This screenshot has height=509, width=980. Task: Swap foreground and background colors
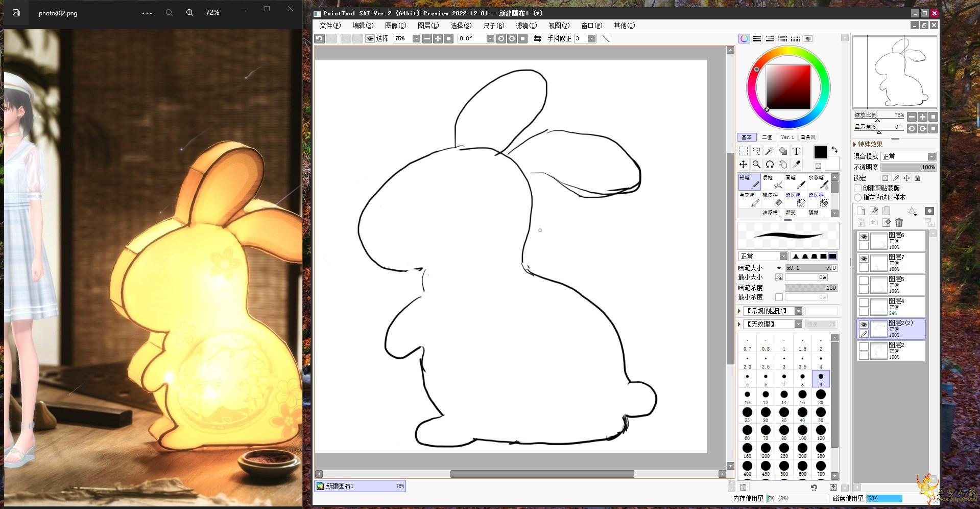click(x=834, y=150)
